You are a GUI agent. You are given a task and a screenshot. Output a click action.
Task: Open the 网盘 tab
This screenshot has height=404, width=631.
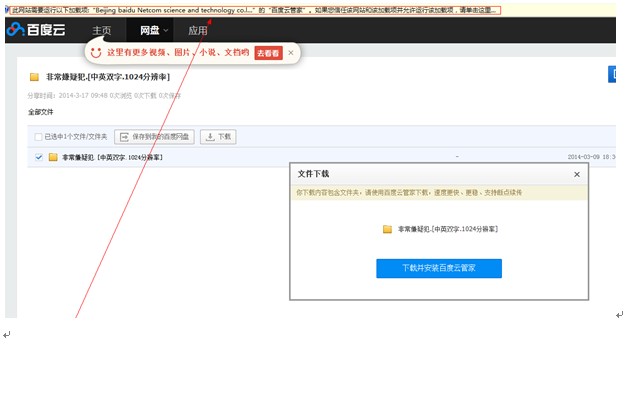149,30
